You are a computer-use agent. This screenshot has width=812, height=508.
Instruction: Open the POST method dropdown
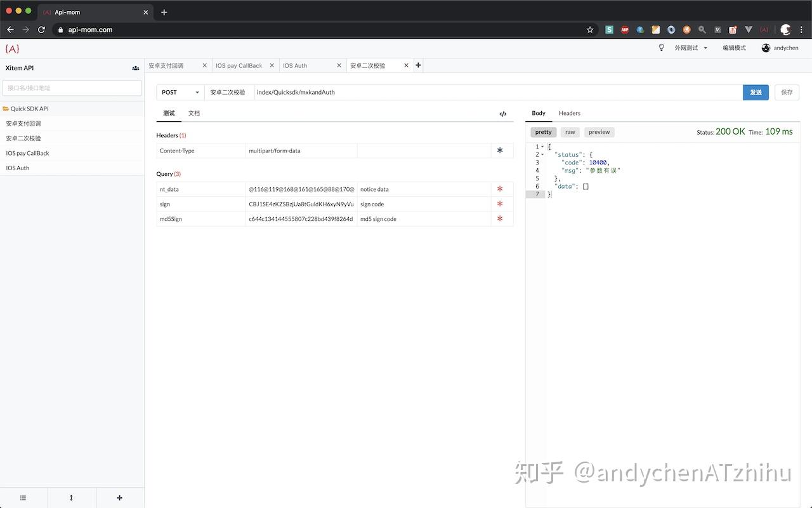180,92
